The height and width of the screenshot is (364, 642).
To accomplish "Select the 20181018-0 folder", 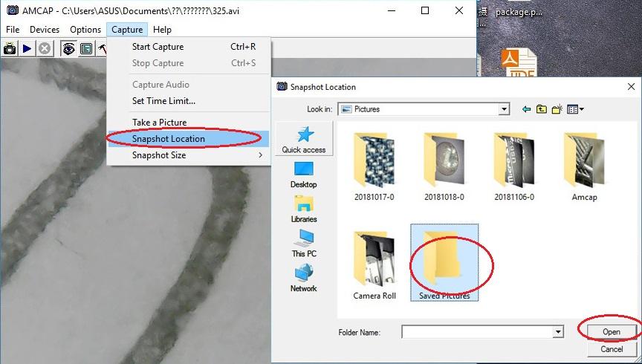I will click(x=444, y=167).
